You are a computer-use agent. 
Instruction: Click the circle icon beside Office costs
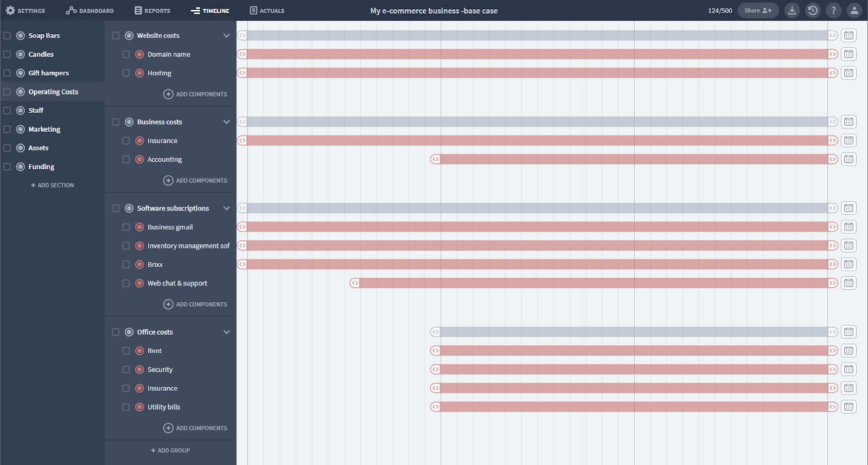tap(129, 332)
